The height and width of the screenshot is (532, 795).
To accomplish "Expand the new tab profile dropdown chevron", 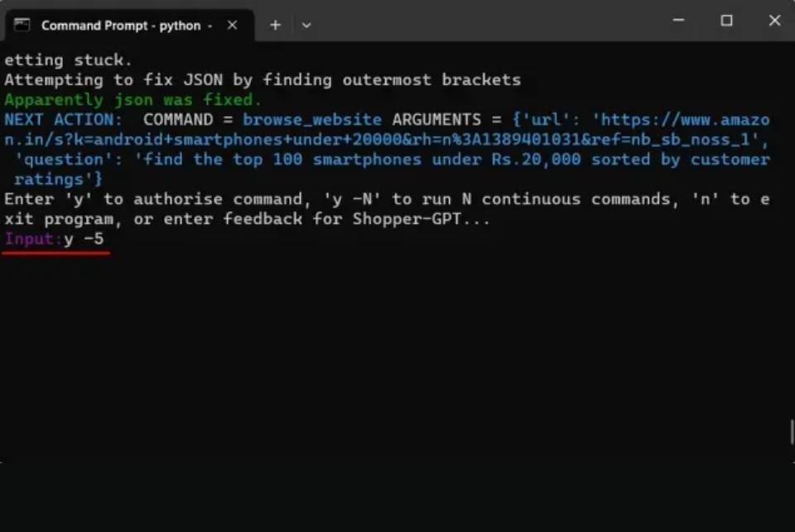I will tap(306, 25).
